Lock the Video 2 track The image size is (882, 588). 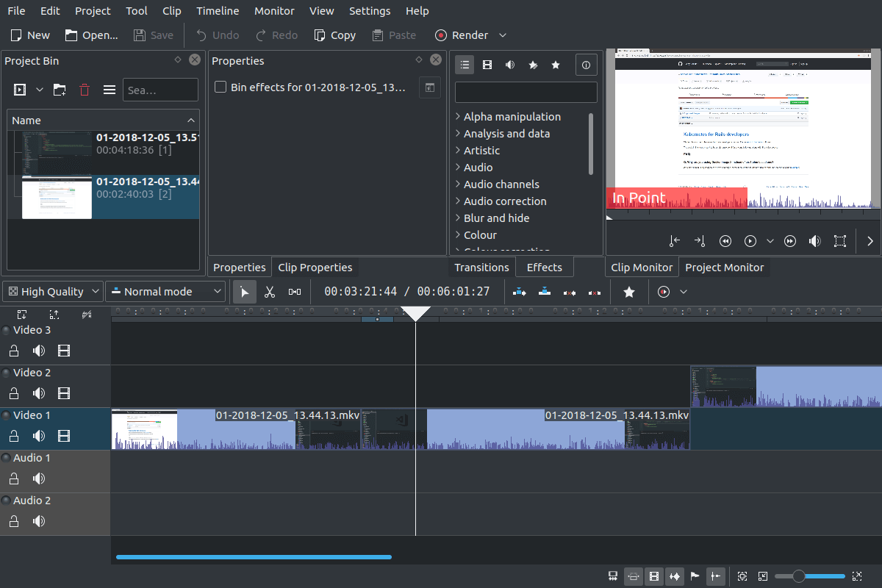(x=14, y=393)
